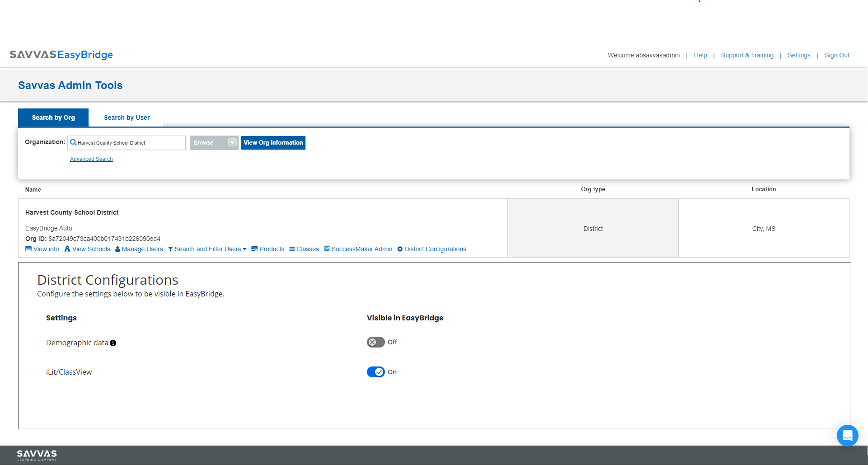Click the SuccessMaker Admin icon
The height and width of the screenshot is (465, 868).
pos(327,249)
